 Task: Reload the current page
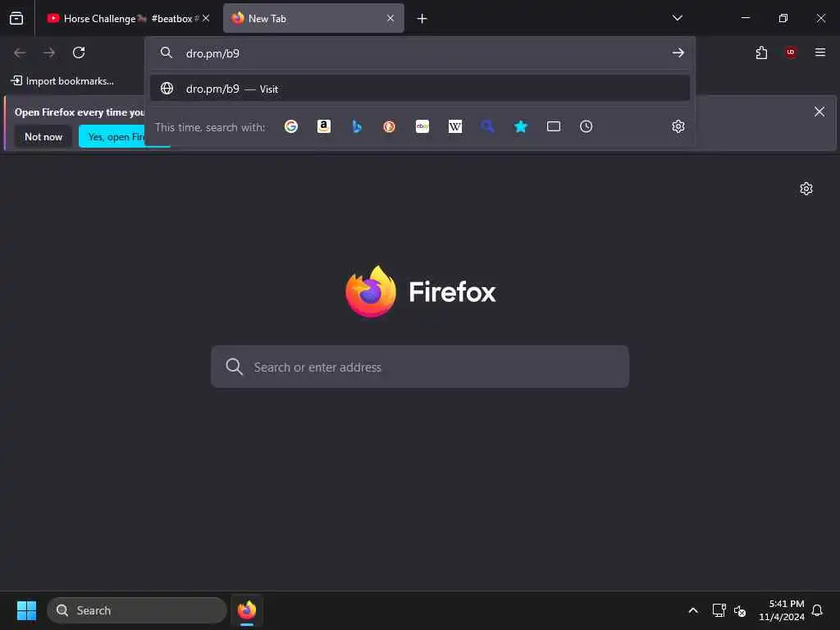pos(79,52)
